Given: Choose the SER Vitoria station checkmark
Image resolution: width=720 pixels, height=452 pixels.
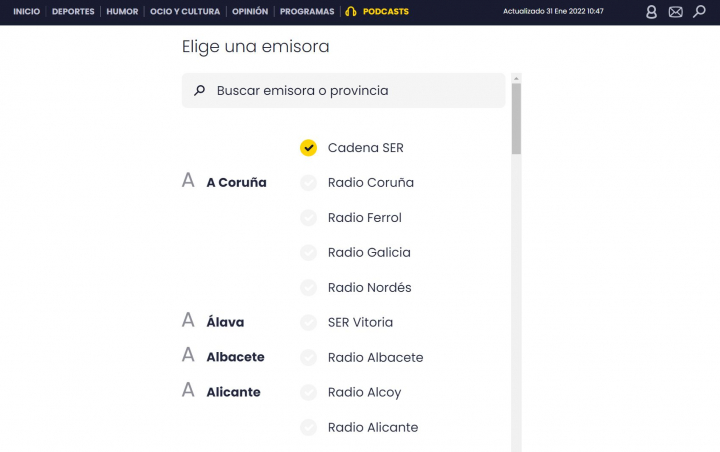Looking at the screenshot, I should click(309, 323).
